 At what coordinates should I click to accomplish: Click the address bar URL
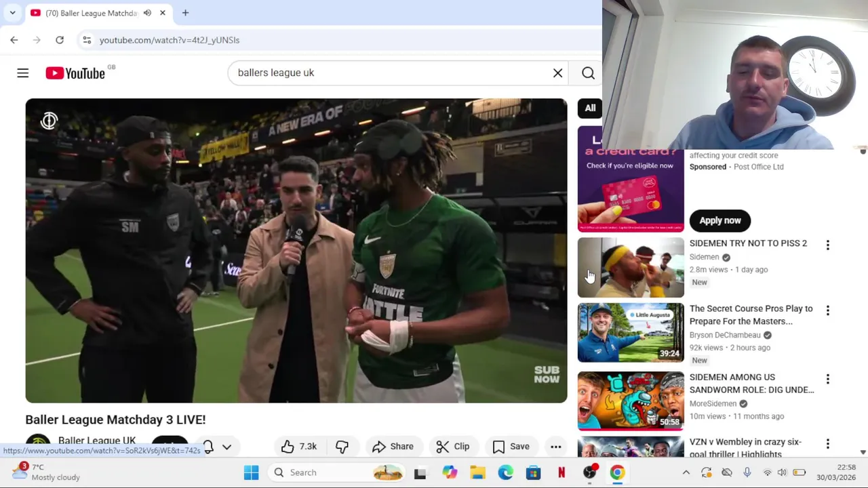click(170, 40)
